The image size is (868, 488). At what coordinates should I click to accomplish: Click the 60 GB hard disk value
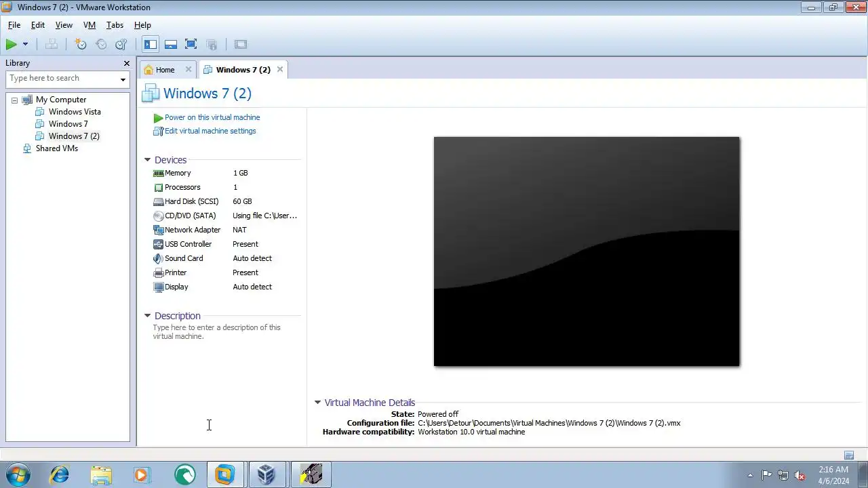coord(242,201)
